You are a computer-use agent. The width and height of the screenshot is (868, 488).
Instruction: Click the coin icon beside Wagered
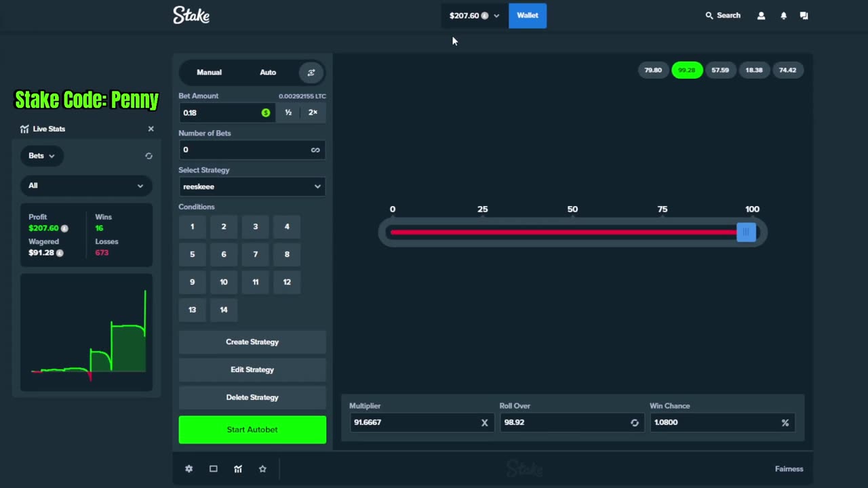(x=60, y=253)
